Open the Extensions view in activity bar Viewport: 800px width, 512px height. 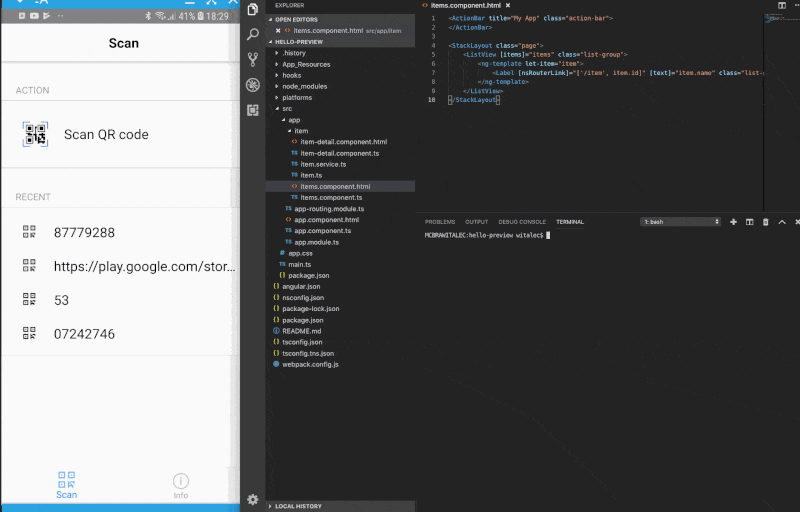click(x=253, y=110)
